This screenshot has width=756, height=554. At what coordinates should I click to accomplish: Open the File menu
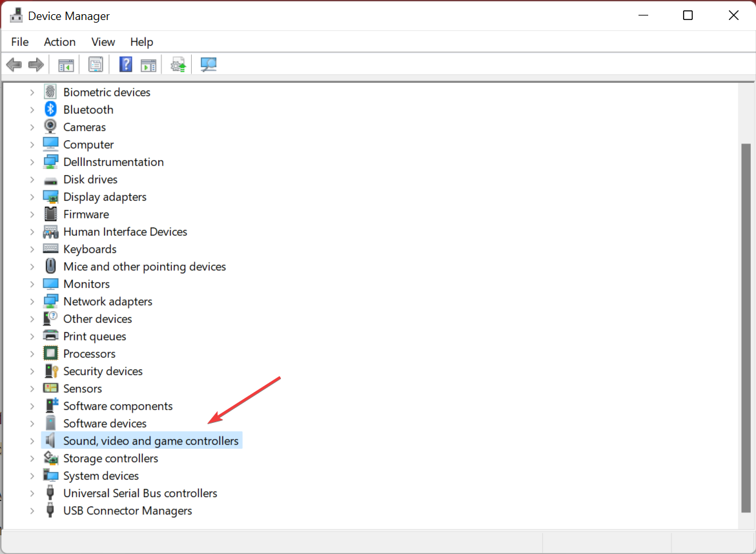pos(20,42)
